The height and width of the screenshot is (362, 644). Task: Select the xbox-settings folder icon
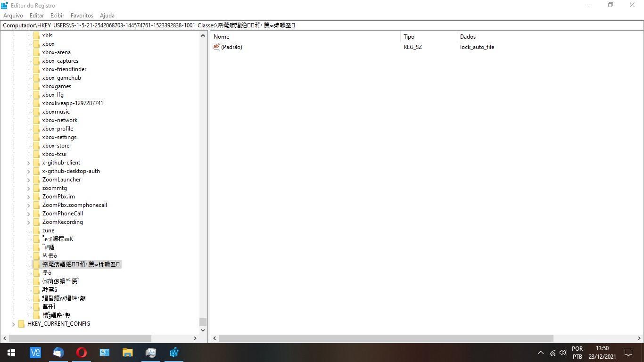tap(36, 137)
